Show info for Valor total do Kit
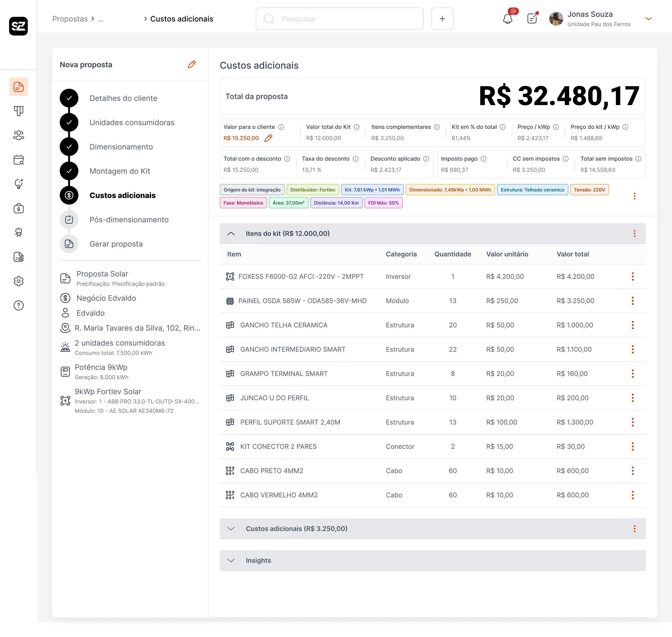 [x=357, y=127]
